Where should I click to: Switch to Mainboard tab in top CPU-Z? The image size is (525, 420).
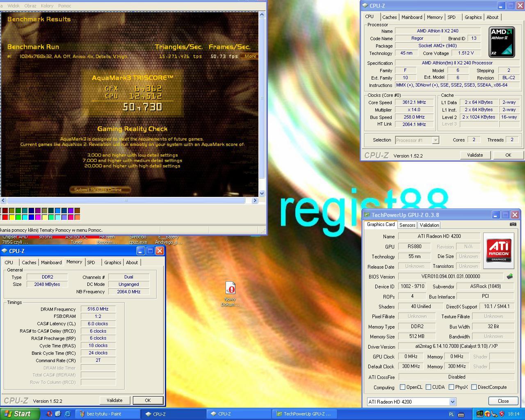[x=412, y=17]
